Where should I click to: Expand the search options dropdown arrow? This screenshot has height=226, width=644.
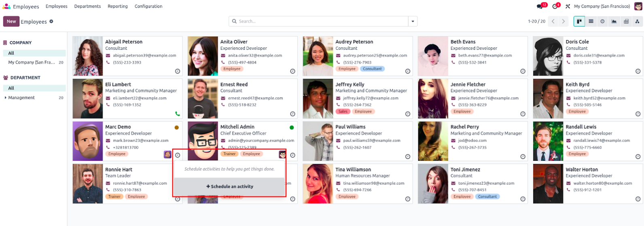(413, 21)
